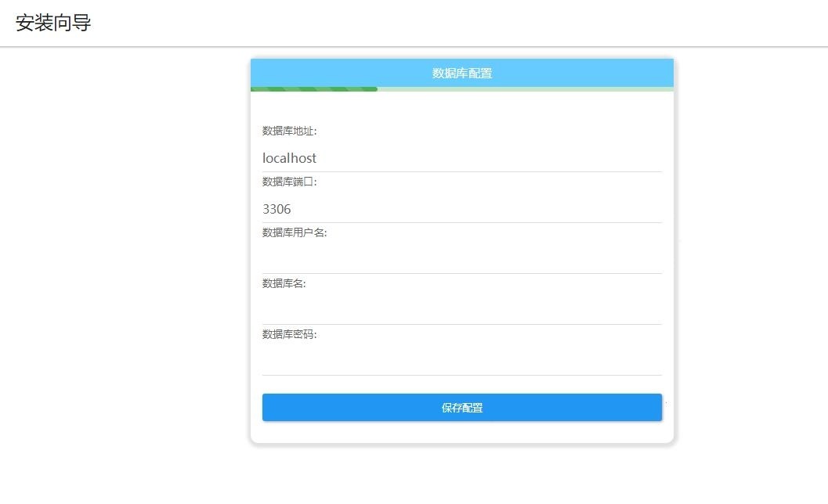Focus the 数据库端口 field showing 3306
The image size is (828, 504).
click(461, 209)
